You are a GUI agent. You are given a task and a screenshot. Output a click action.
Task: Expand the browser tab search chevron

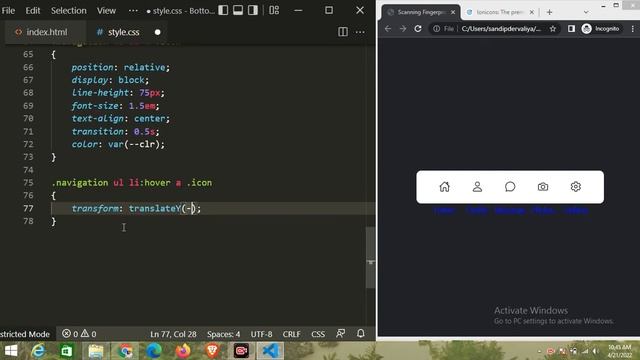586,12
